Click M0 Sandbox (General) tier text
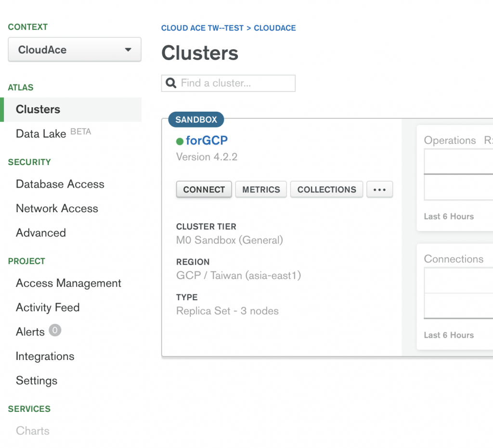This screenshot has height=448, width=493. coord(230,240)
